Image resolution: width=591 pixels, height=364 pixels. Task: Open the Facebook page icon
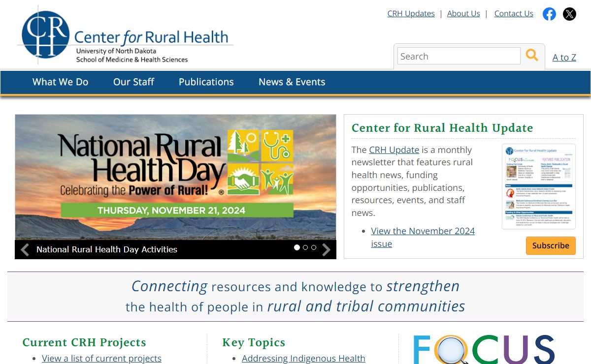(549, 14)
